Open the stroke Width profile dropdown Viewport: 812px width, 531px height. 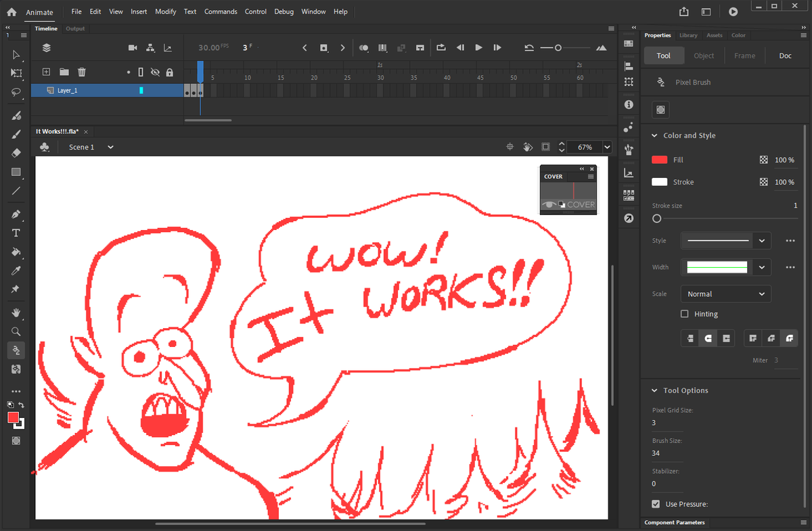pyautogui.click(x=763, y=267)
